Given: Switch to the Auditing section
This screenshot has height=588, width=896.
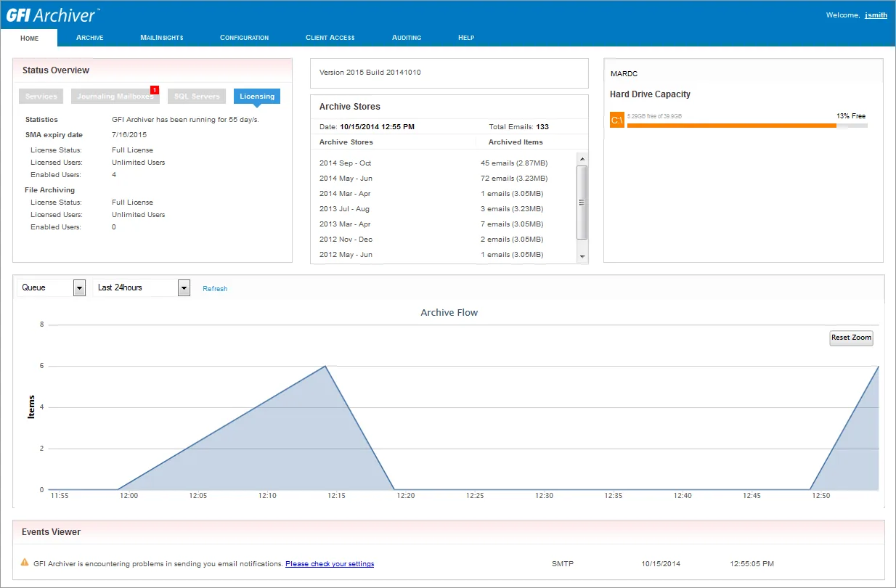Looking at the screenshot, I should coord(407,38).
